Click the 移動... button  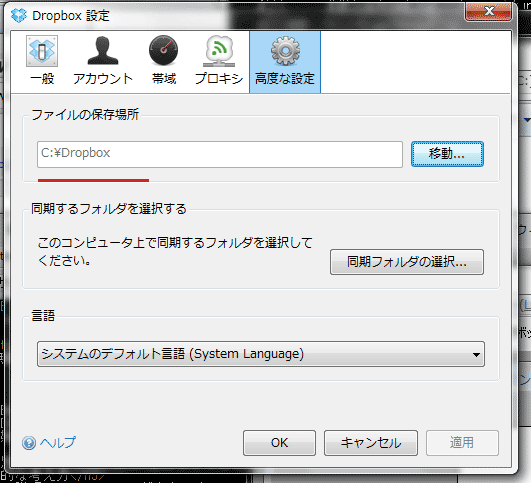(447, 154)
